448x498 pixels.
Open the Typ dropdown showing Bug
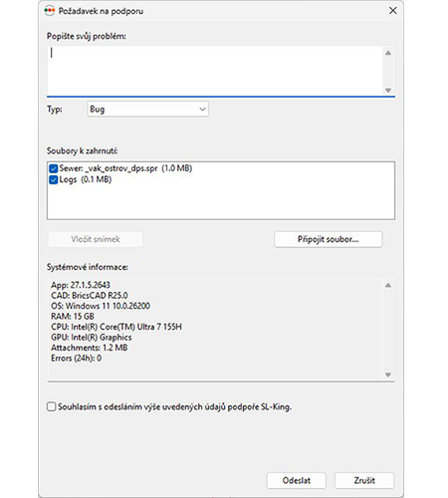147,110
